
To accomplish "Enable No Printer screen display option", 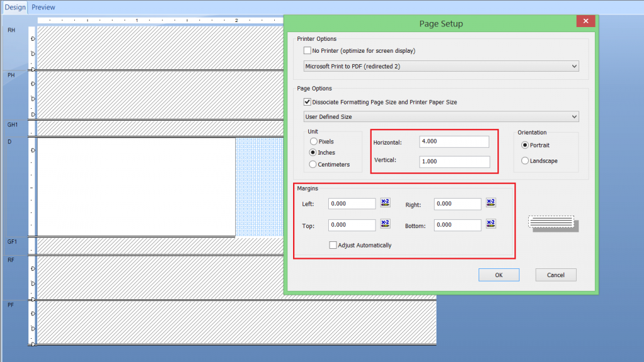I will click(x=307, y=50).
